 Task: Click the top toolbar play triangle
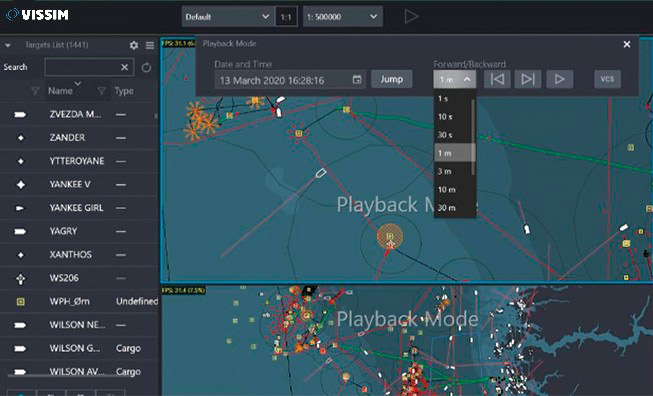tap(411, 17)
